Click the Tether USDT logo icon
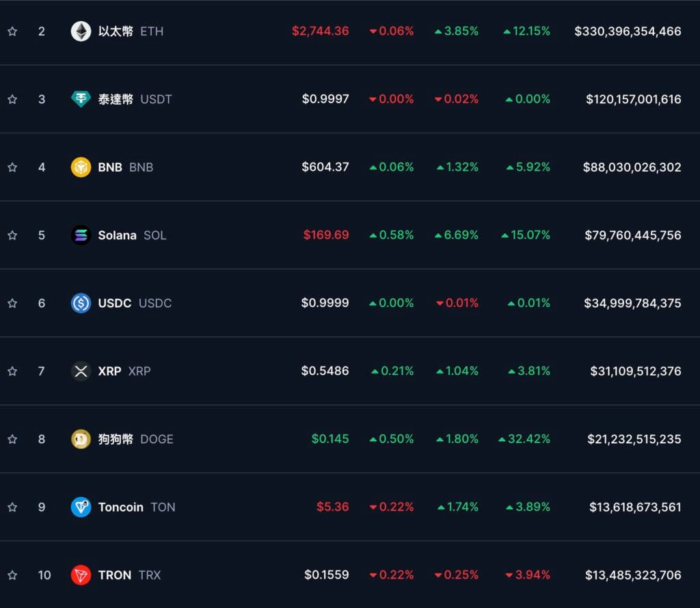 (x=81, y=99)
